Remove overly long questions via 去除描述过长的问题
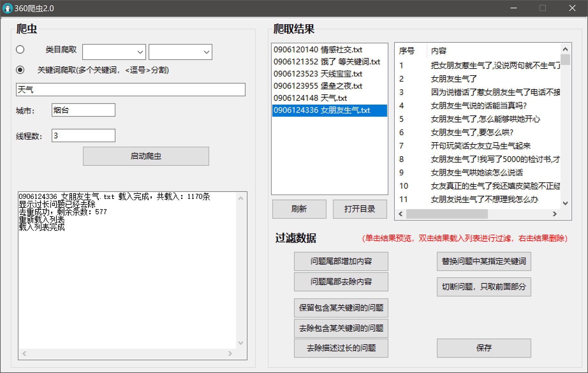Screen dimensions: 588x373 point(341,348)
